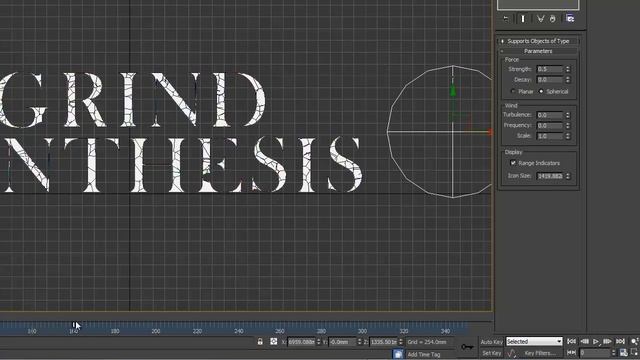Toggle Key Mode icon beside frame field
The image size is (640, 360).
coord(571,352)
